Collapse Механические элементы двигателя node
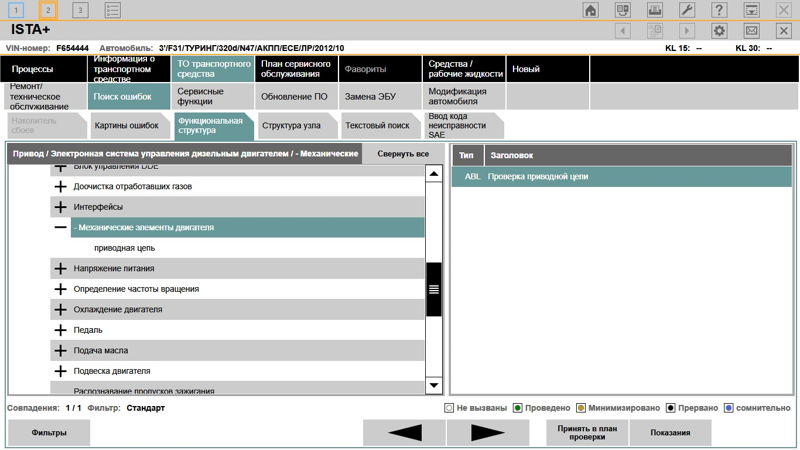800x450 pixels. [60, 228]
